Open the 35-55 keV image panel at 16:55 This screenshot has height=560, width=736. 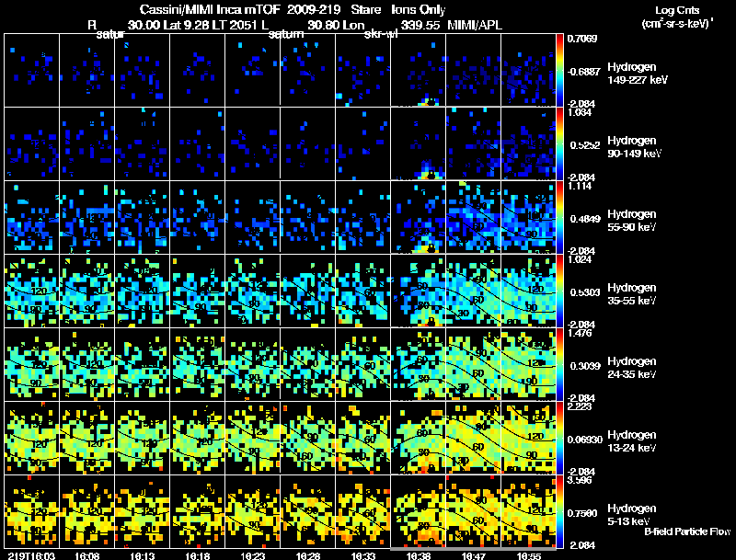pyautogui.click(x=529, y=291)
